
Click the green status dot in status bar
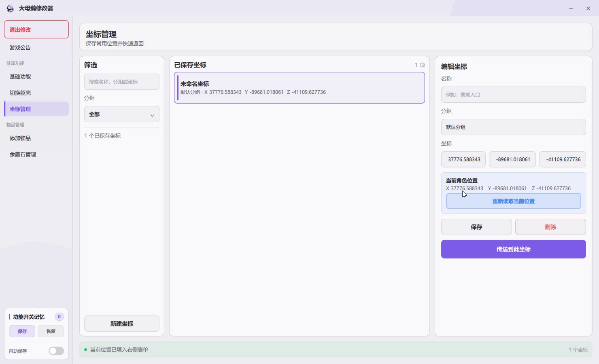click(x=85, y=349)
